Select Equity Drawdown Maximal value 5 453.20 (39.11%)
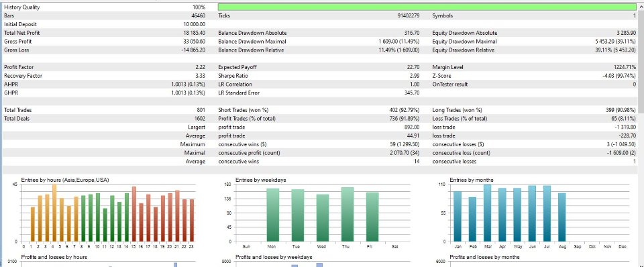This screenshot has width=644, height=267. (x=616, y=42)
